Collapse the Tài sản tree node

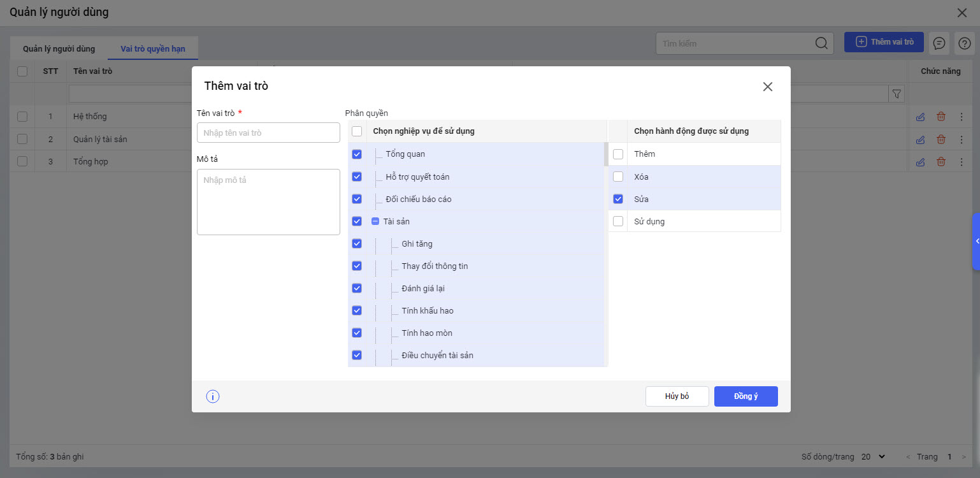click(x=375, y=221)
